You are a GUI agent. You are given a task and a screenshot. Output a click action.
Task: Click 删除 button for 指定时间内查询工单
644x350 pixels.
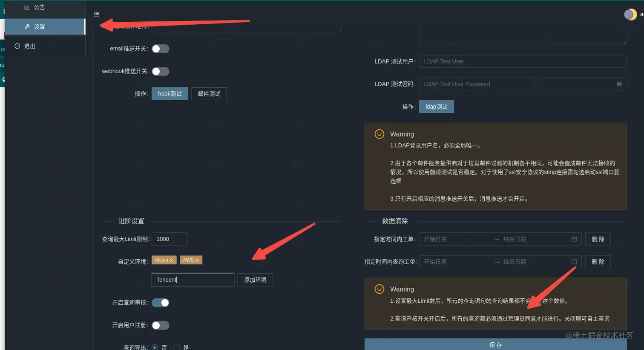(x=598, y=262)
